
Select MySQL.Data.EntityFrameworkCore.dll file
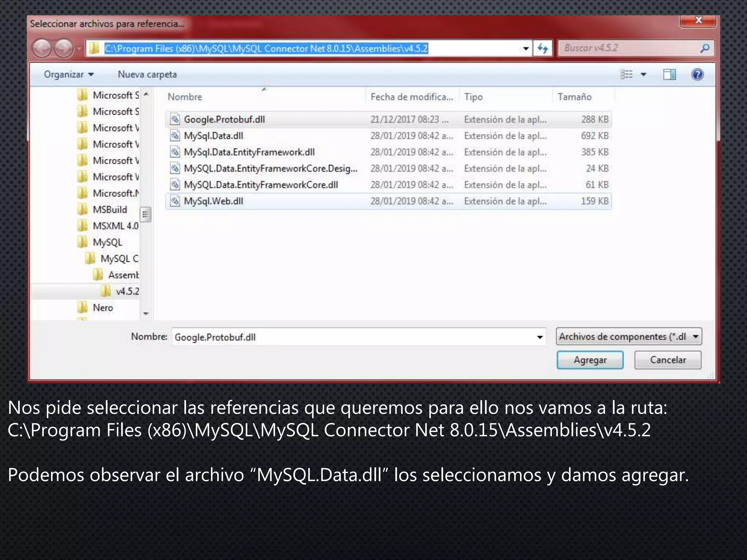[388, 185]
